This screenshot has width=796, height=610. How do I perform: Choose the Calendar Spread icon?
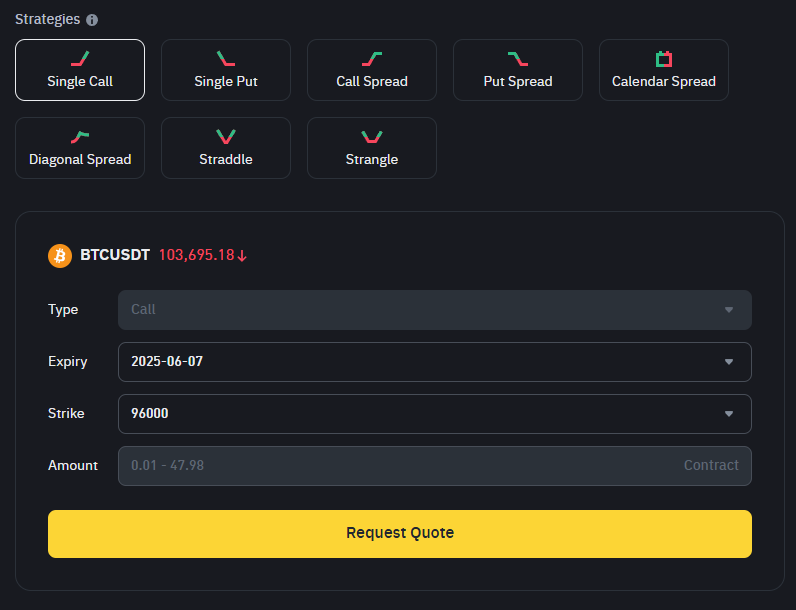coord(664,59)
